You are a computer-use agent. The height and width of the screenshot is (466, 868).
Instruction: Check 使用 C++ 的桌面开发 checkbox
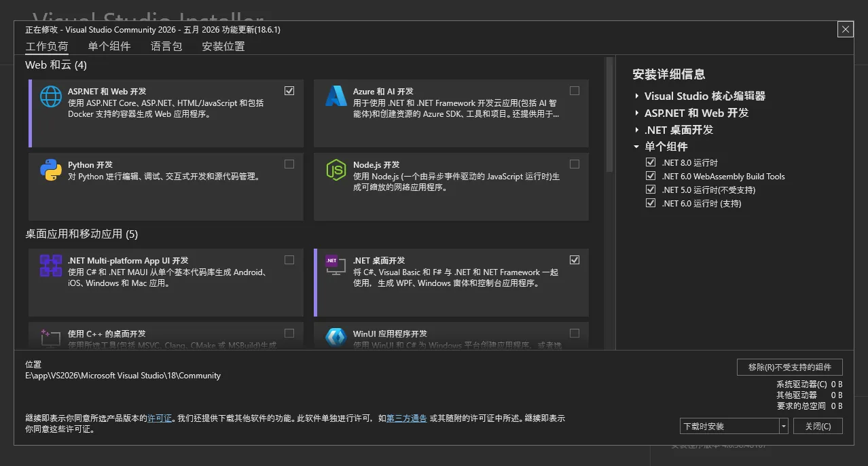[x=289, y=333]
